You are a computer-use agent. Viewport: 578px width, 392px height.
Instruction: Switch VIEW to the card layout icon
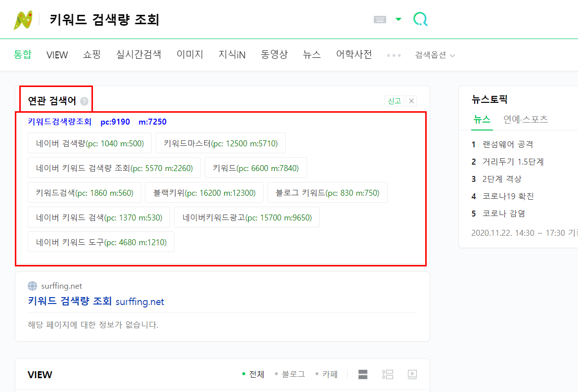[363, 374]
